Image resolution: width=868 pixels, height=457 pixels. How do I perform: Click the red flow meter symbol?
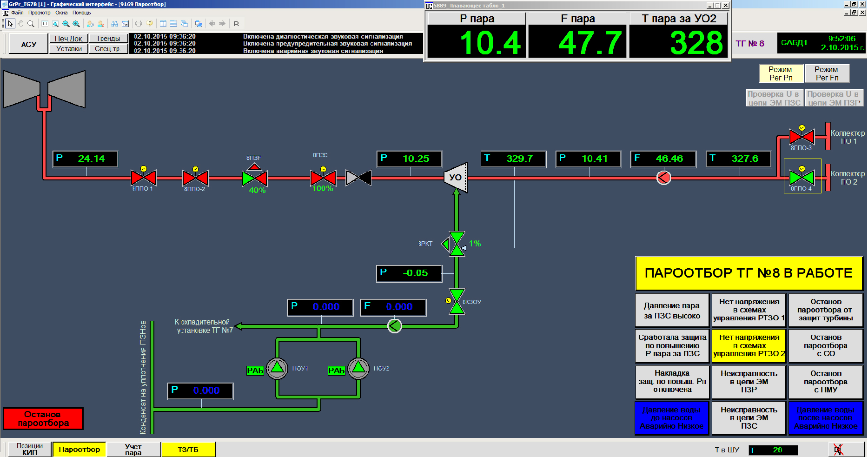tap(663, 178)
